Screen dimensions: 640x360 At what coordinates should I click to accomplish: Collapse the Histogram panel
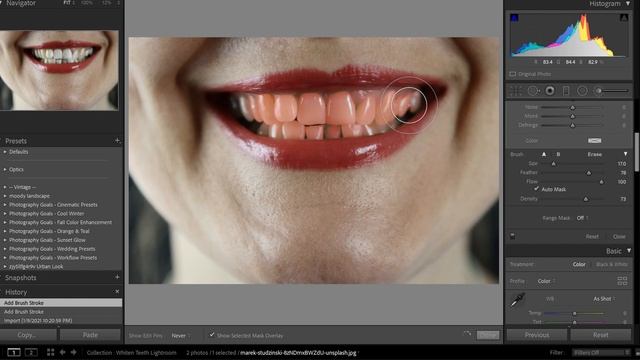[628, 4]
